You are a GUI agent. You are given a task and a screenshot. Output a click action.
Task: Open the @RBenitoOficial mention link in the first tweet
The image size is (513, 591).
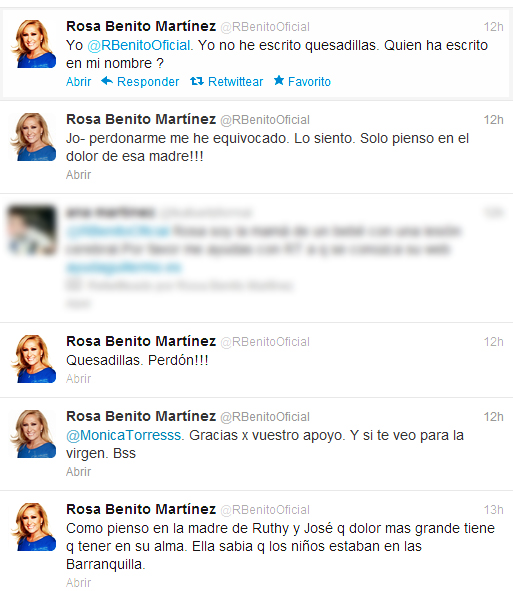pos(139,45)
